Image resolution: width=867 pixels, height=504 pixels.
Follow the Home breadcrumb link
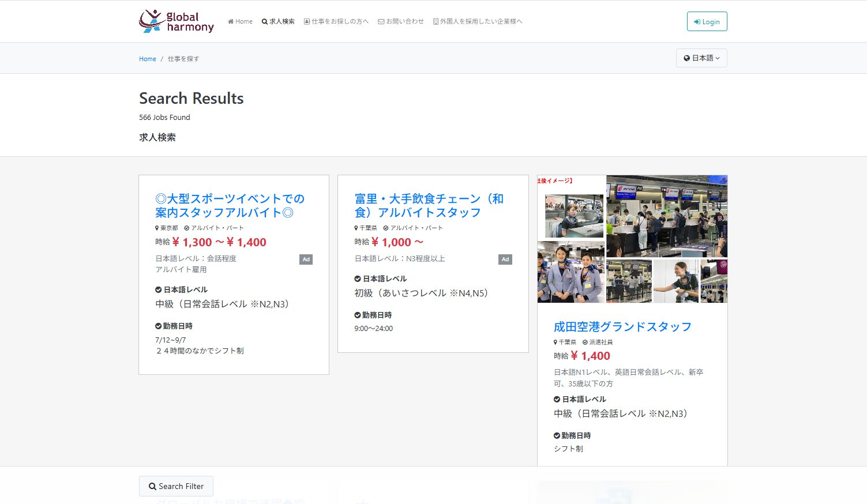pos(147,58)
